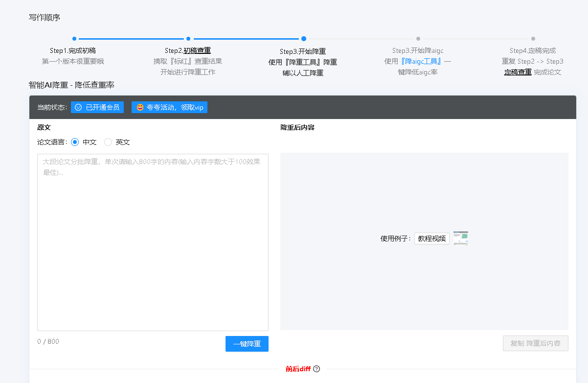Open help via question mark beside 前后diff
The height and width of the screenshot is (383, 588).
pyautogui.click(x=317, y=369)
